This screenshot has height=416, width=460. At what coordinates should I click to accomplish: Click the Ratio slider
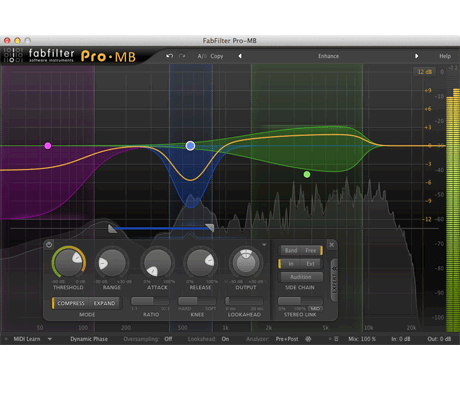click(x=151, y=301)
